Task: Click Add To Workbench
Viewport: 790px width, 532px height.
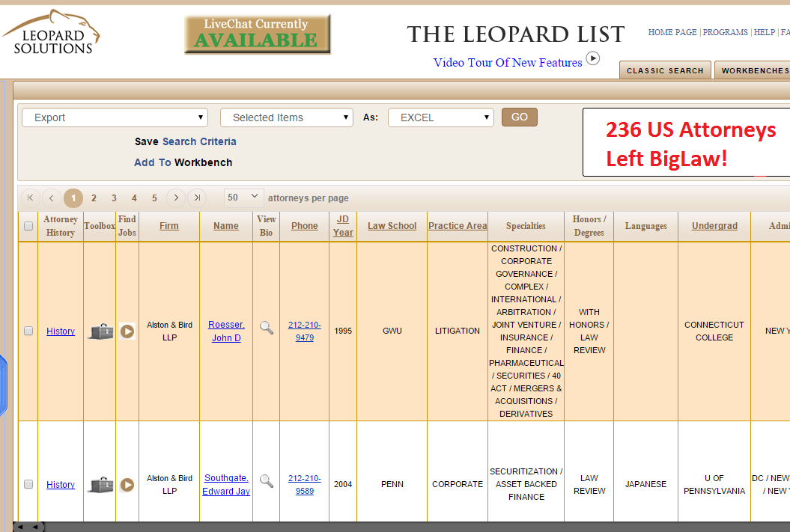Action: tap(183, 162)
